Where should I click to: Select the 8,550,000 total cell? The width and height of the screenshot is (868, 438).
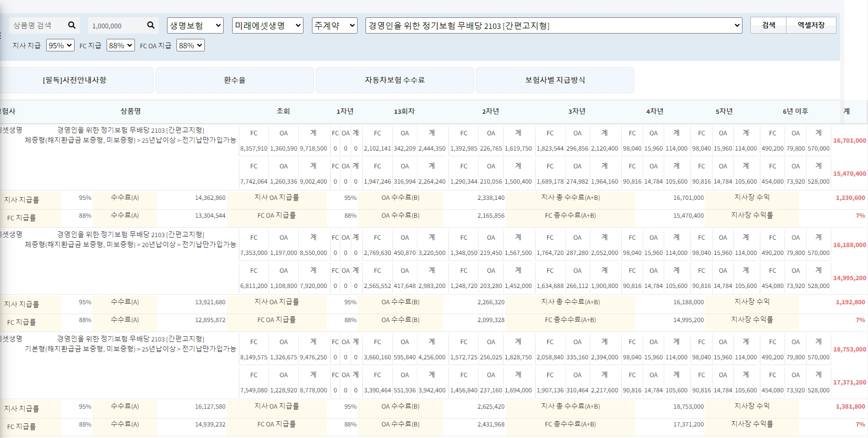click(x=313, y=253)
